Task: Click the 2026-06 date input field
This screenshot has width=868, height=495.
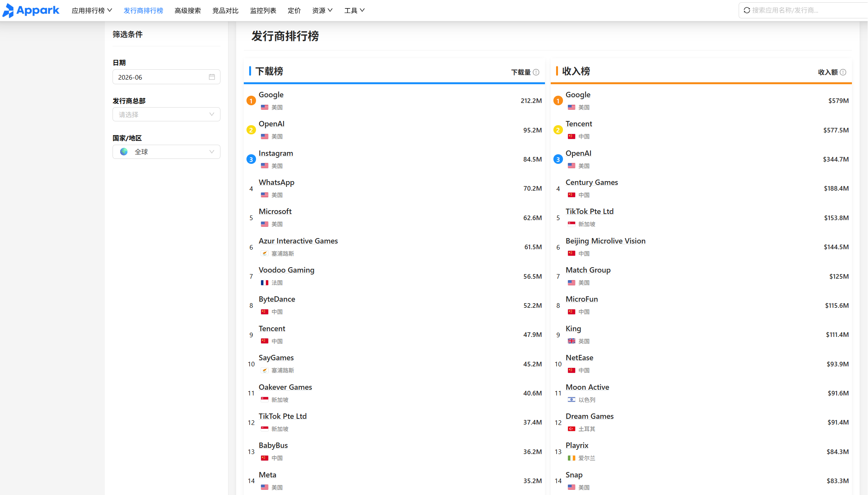Action: [x=166, y=77]
